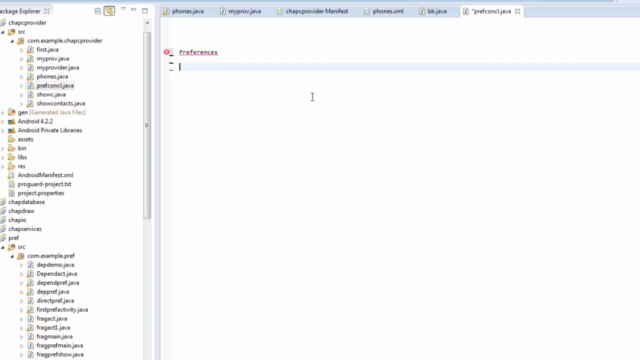Click project.properties file icon
The height and width of the screenshot is (360, 640).
click(11, 193)
